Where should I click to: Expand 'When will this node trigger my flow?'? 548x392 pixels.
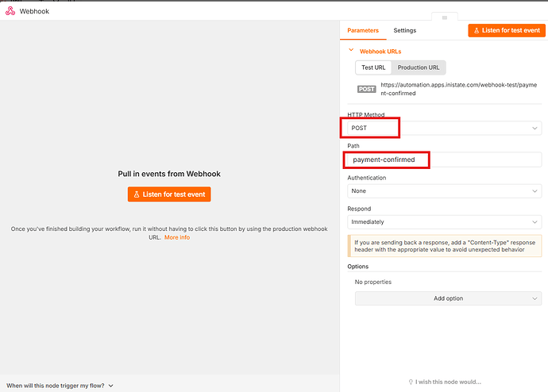pyautogui.click(x=60, y=386)
